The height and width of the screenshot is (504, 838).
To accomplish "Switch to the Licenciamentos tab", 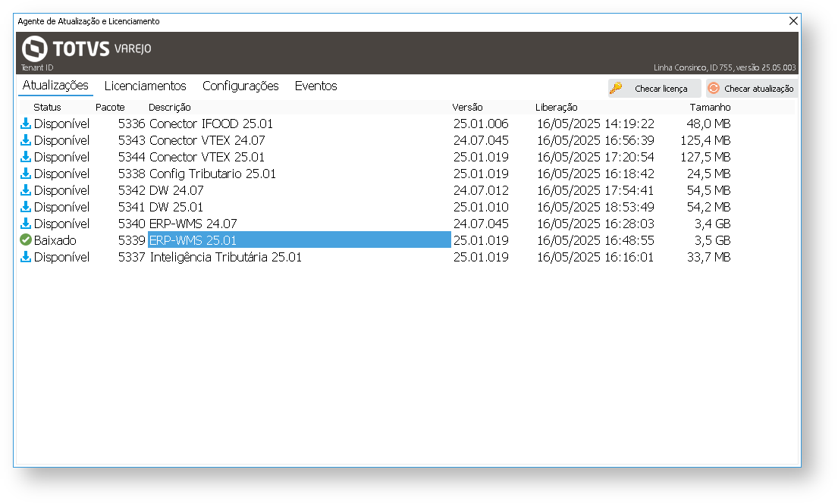I will 146,86.
